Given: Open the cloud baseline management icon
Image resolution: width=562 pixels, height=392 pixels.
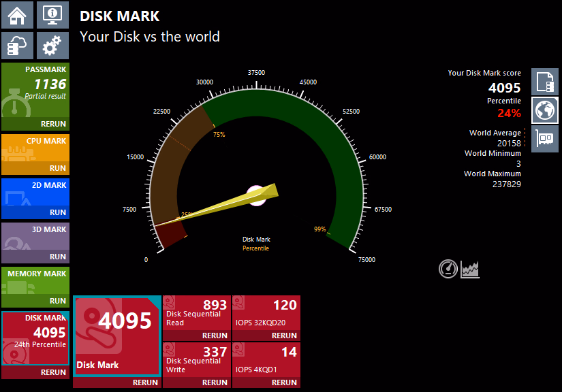Looking at the screenshot, I should click(x=17, y=46).
